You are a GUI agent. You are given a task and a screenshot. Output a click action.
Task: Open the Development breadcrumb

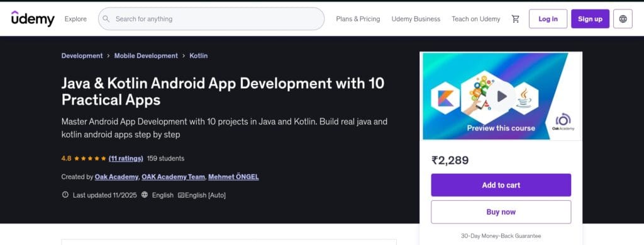pyautogui.click(x=82, y=55)
